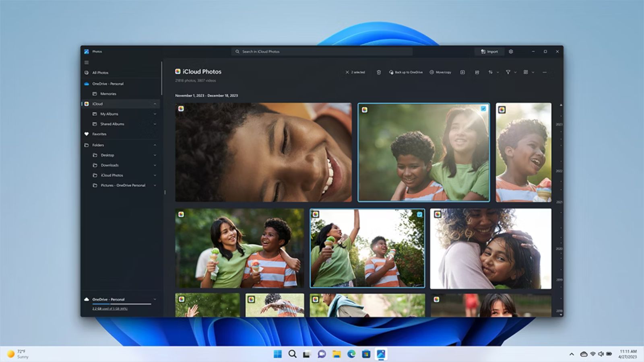Jump to 2021 on the timeline scrubber
This screenshot has width=644, height=362.
(x=558, y=200)
